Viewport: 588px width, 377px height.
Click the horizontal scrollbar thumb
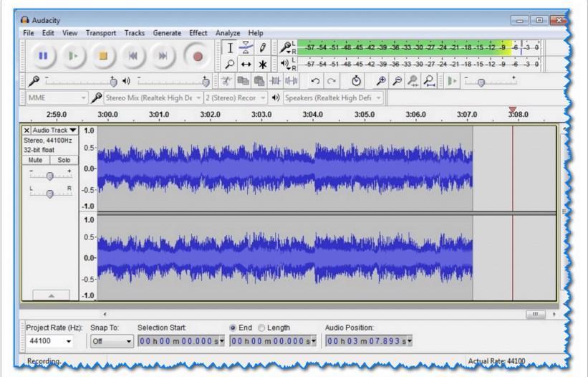(536, 314)
